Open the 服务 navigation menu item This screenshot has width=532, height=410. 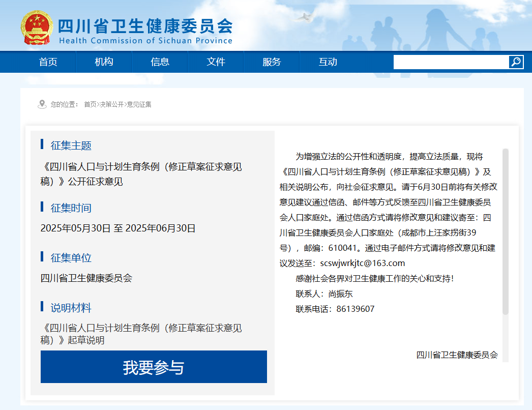point(272,62)
